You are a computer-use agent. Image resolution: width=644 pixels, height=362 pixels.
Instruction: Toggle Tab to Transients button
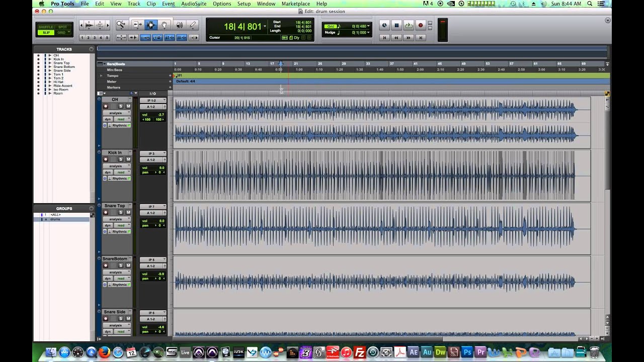point(133,38)
